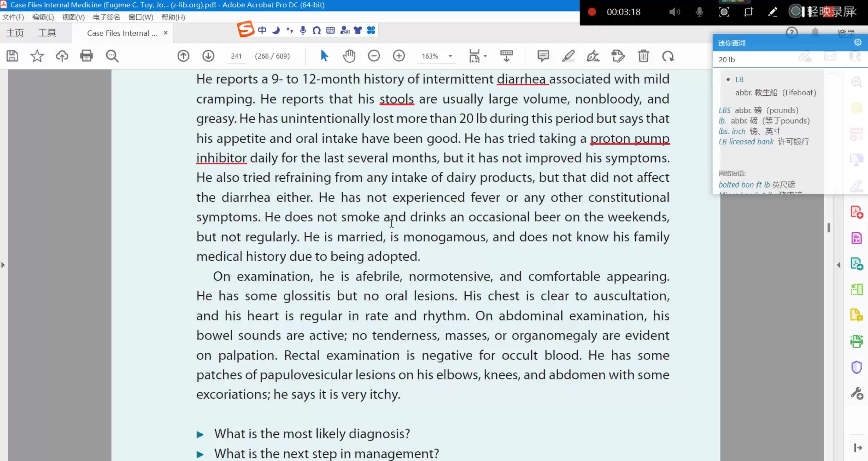Click the stamp tool icon
Screen dimensions: 868x461
pyautogui.click(x=618, y=56)
